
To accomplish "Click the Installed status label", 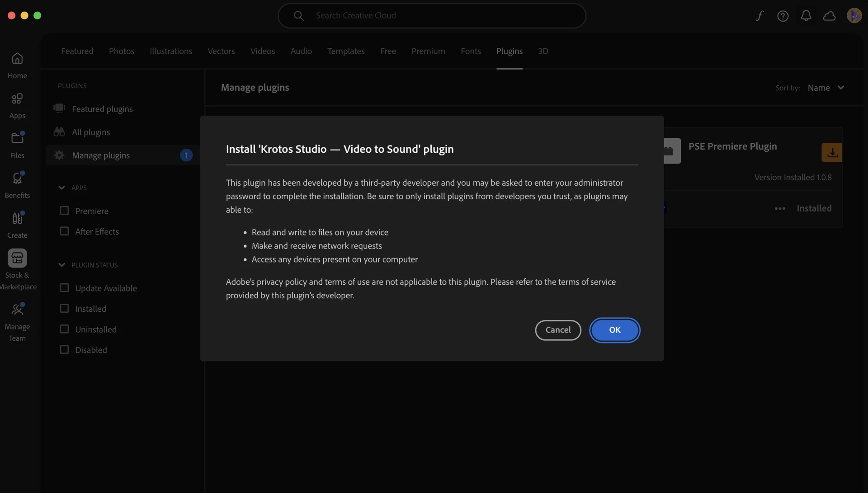I will [x=814, y=208].
